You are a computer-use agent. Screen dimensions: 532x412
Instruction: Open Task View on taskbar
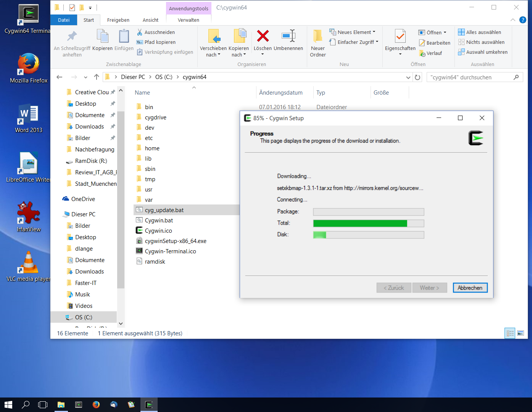click(43, 405)
